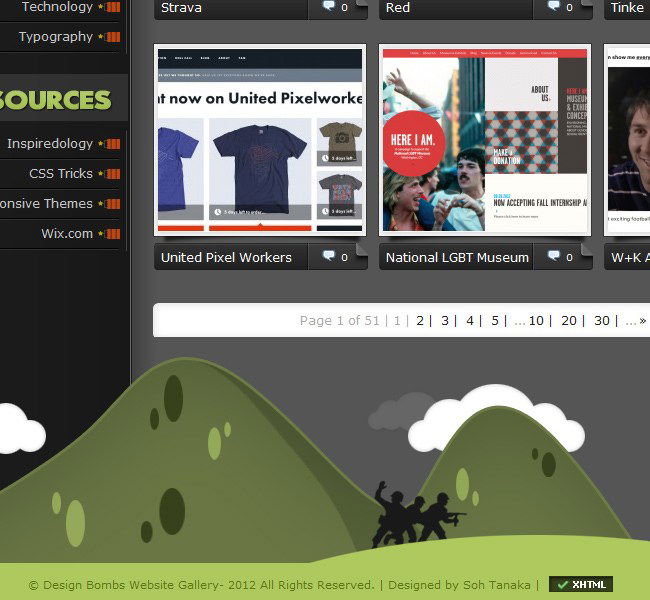Click the United Pixel Workers title link
Screen dimensions: 650x600
pos(226,257)
